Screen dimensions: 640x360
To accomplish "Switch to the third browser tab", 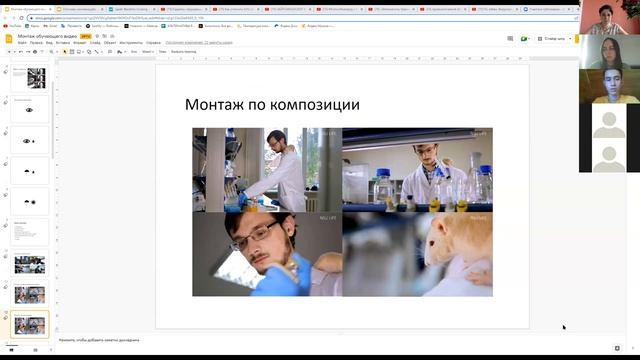I will click(132, 9).
